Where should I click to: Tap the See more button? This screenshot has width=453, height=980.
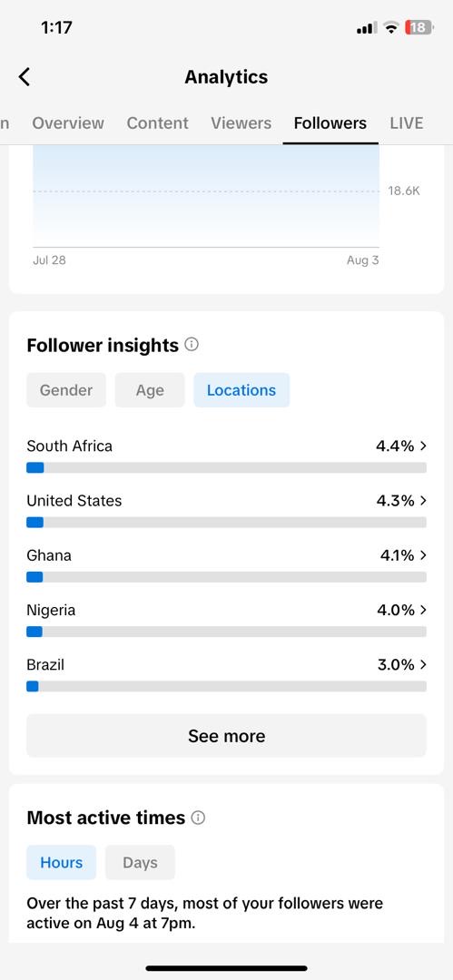[x=227, y=736]
